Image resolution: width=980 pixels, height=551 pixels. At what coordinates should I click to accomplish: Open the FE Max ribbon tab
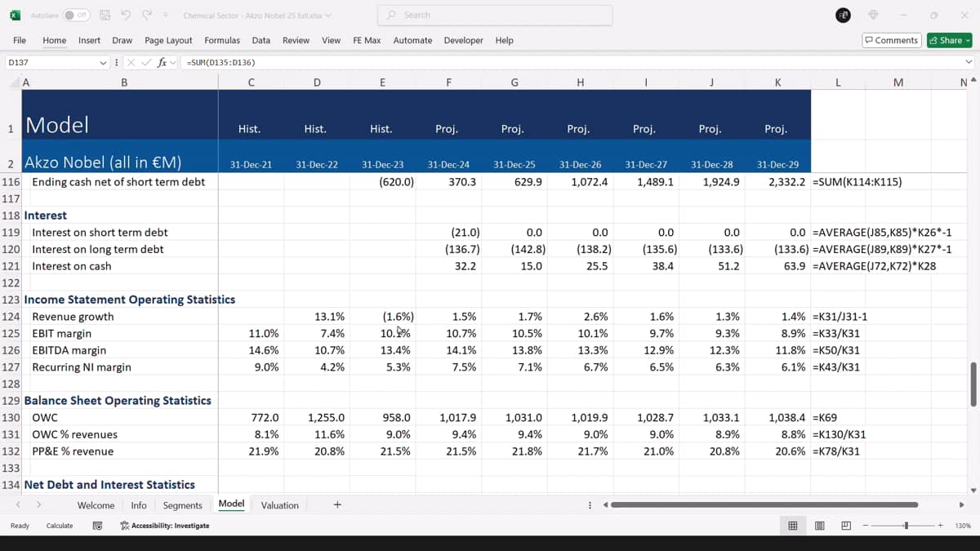(367, 40)
